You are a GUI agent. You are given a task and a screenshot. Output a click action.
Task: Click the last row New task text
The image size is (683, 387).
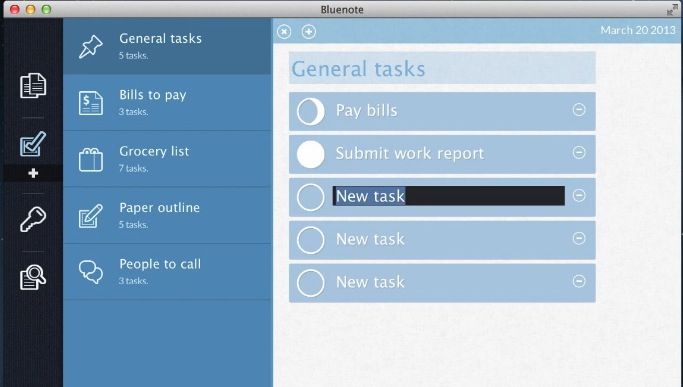tap(370, 282)
